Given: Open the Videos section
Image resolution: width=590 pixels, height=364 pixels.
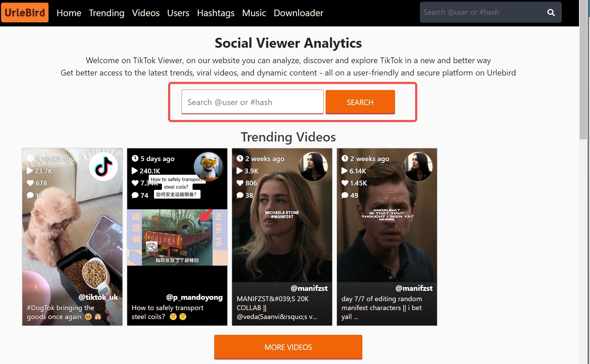Looking at the screenshot, I should (x=146, y=13).
